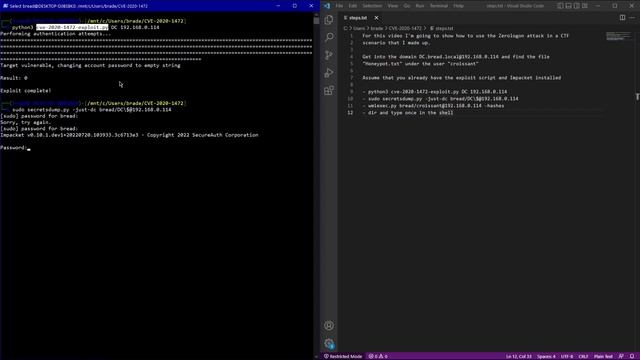Toggle the primary side bar layout icon
Viewport: 640px width, 360px height.
pyautogui.click(x=560, y=6)
